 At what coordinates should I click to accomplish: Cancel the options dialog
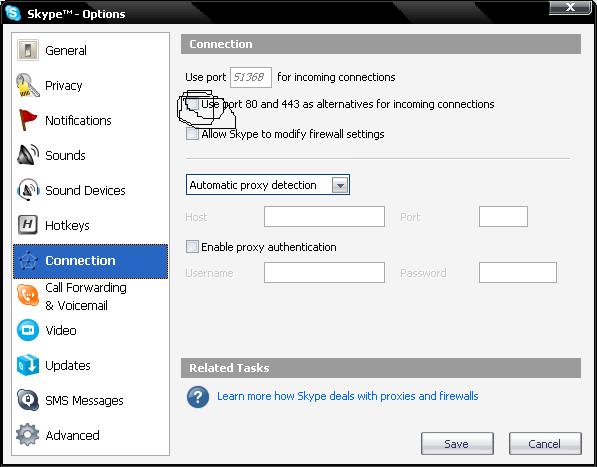point(545,443)
